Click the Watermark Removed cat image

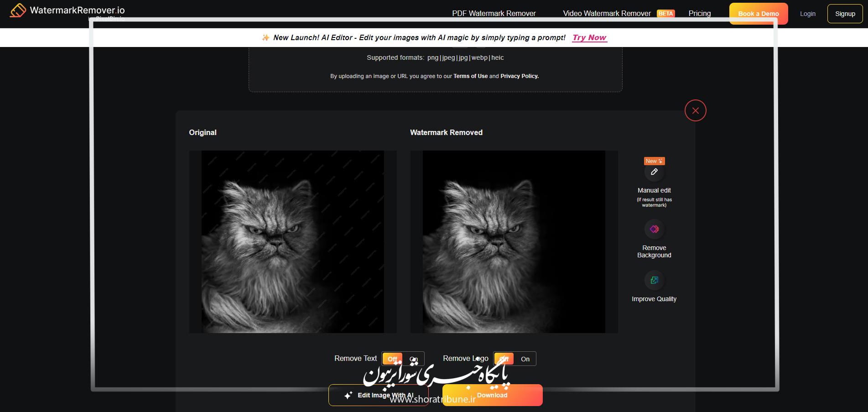[x=514, y=242]
